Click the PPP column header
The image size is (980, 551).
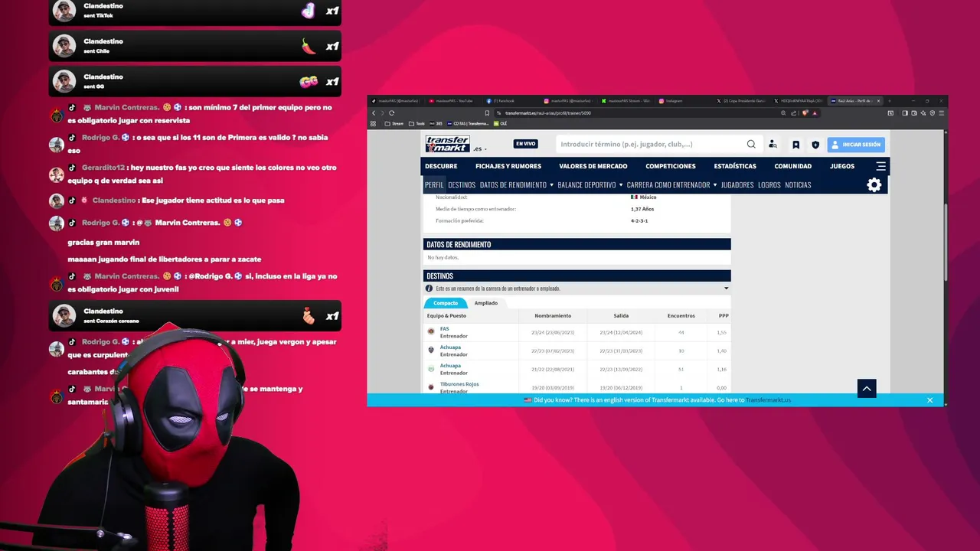(724, 315)
